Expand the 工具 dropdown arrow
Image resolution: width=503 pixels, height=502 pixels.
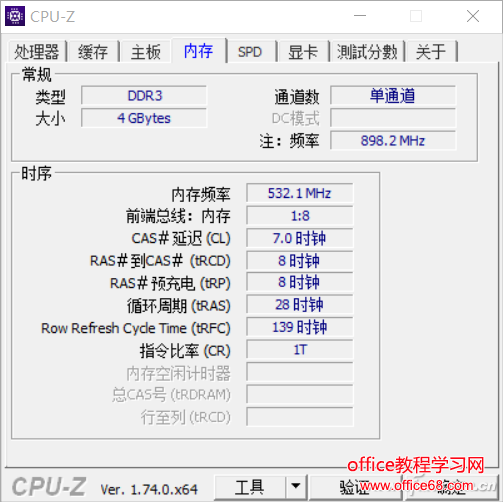click(296, 487)
